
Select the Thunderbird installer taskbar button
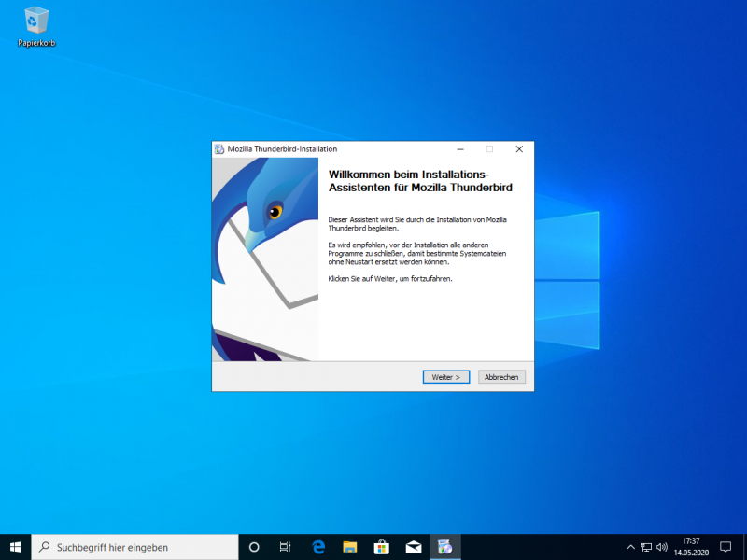point(445,547)
